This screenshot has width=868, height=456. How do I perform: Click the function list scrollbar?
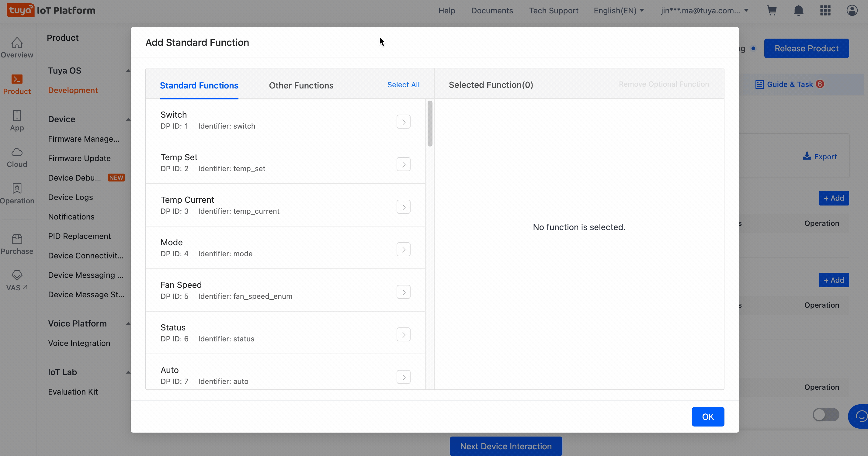(x=430, y=124)
